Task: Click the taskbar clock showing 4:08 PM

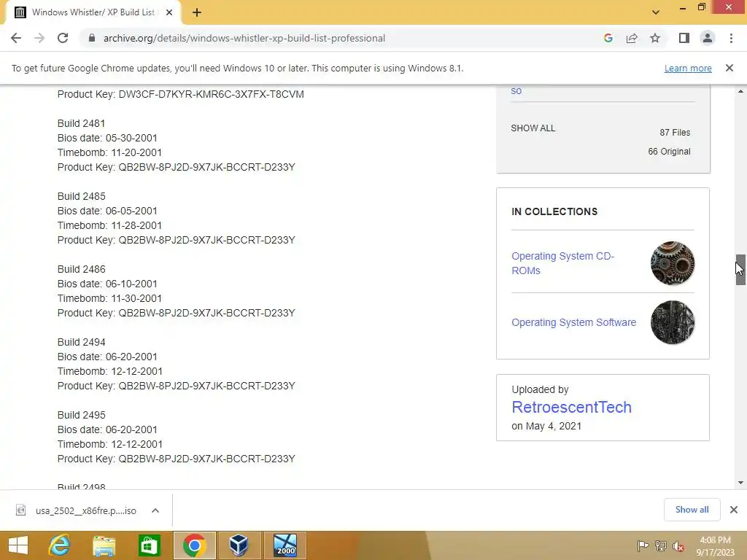Action: pyautogui.click(x=715, y=546)
